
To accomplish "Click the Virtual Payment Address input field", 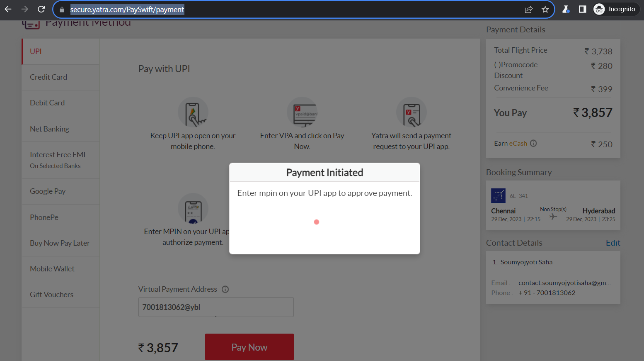I will [x=216, y=307].
